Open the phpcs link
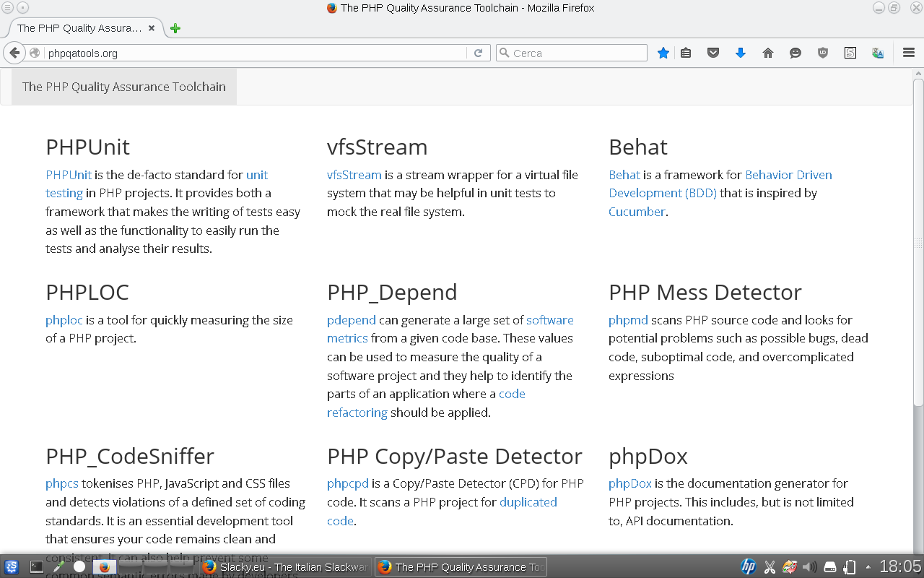The image size is (924, 578). pyautogui.click(x=62, y=483)
